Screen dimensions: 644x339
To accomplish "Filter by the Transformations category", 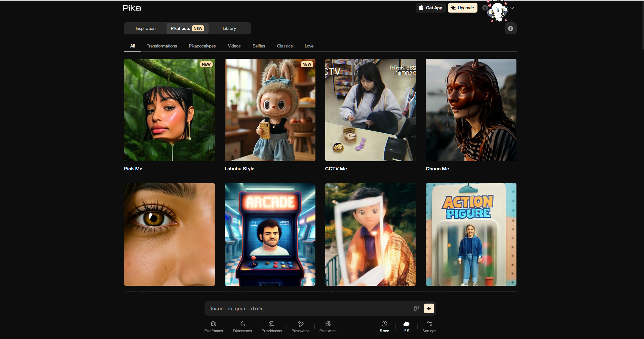I will [x=162, y=46].
